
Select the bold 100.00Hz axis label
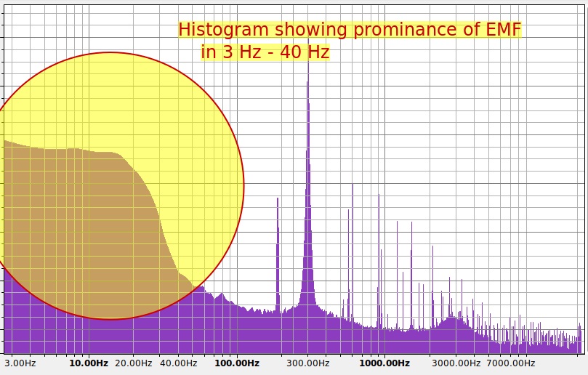point(237,363)
